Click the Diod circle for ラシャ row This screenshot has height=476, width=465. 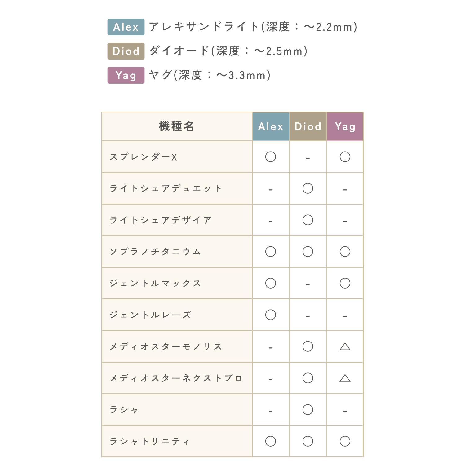click(x=308, y=410)
